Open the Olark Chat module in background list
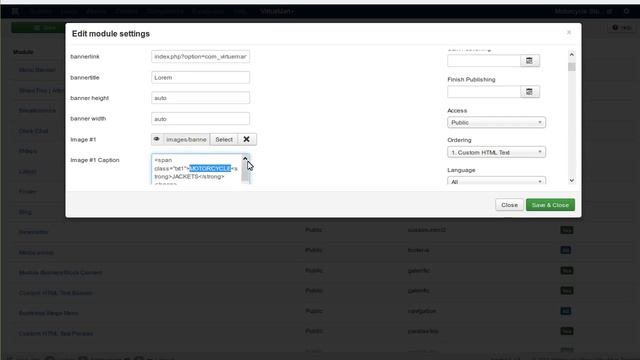This screenshot has height=360, width=640. click(33, 131)
